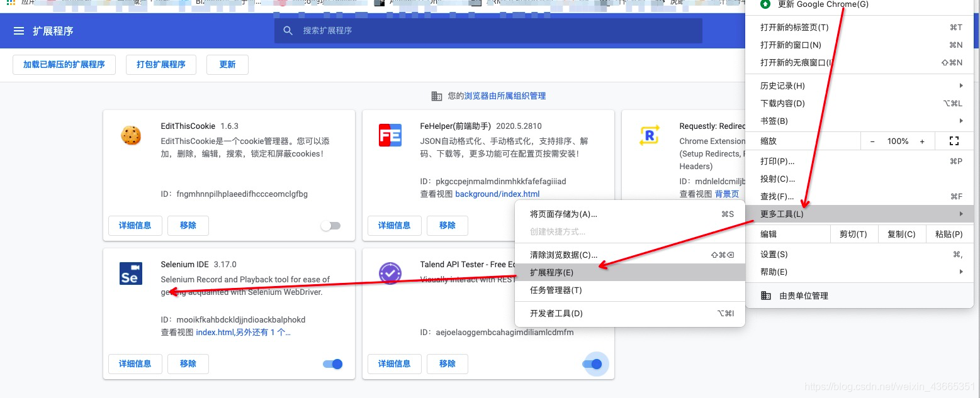Open 设置(S) from menu

(860, 254)
